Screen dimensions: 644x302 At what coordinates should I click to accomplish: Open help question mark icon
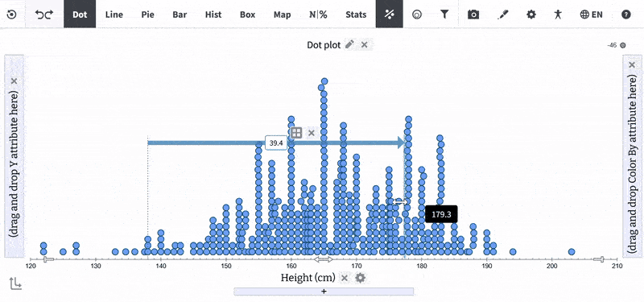coord(625,14)
